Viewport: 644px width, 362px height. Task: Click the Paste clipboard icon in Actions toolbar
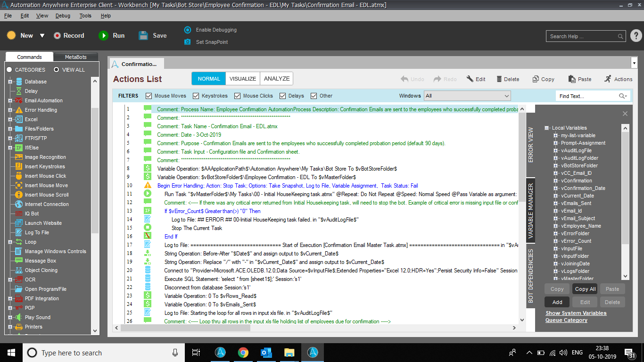pyautogui.click(x=572, y=79)
